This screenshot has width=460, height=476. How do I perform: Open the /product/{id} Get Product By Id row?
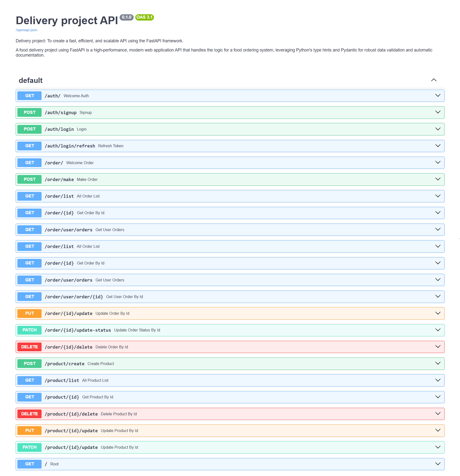pos(218,397)
